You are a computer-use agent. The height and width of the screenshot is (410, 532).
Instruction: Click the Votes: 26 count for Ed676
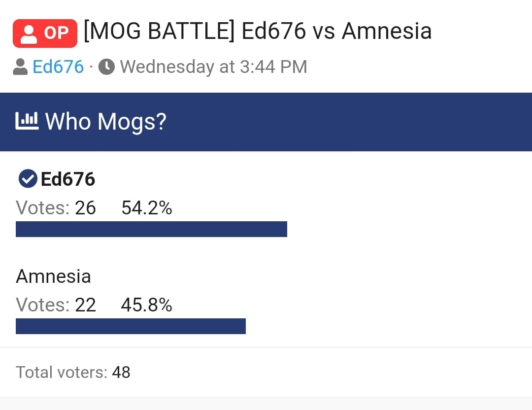pyautogui.click(x=56, y=208)
